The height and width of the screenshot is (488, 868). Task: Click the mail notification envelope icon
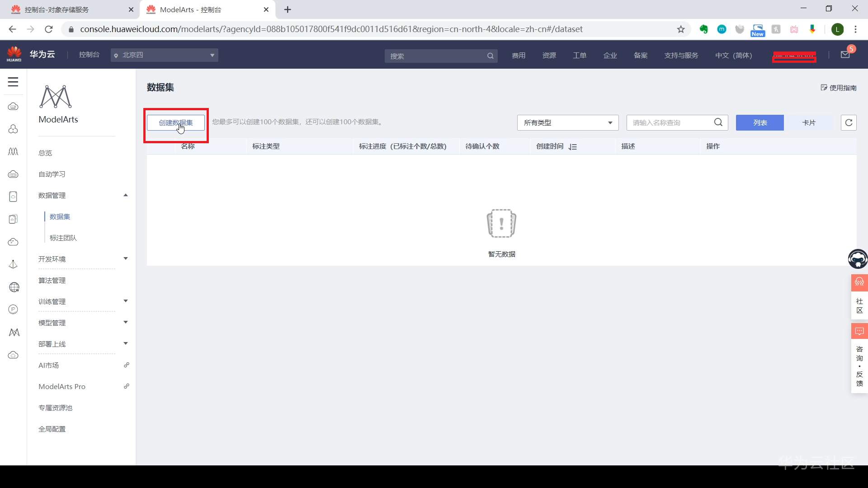845,55
